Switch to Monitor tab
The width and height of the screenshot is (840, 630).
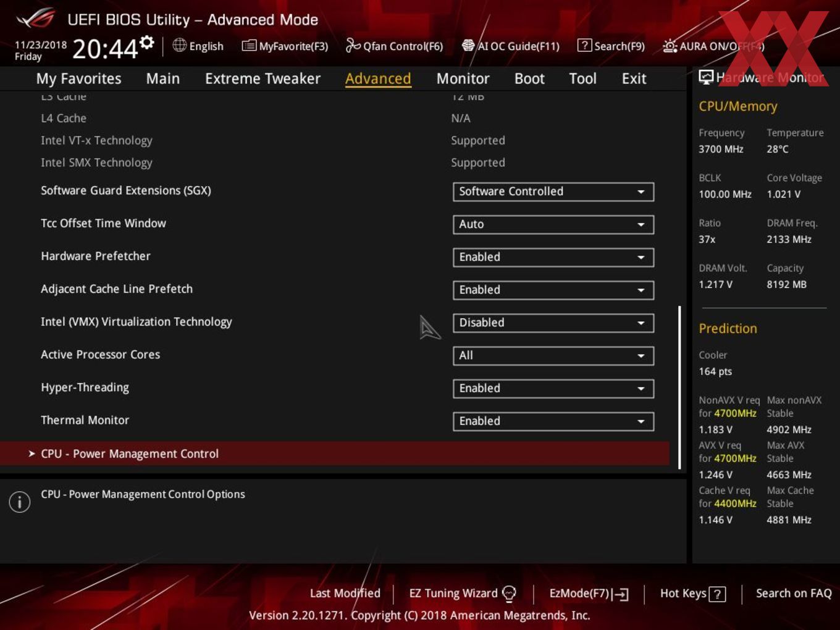pos(463,78)
